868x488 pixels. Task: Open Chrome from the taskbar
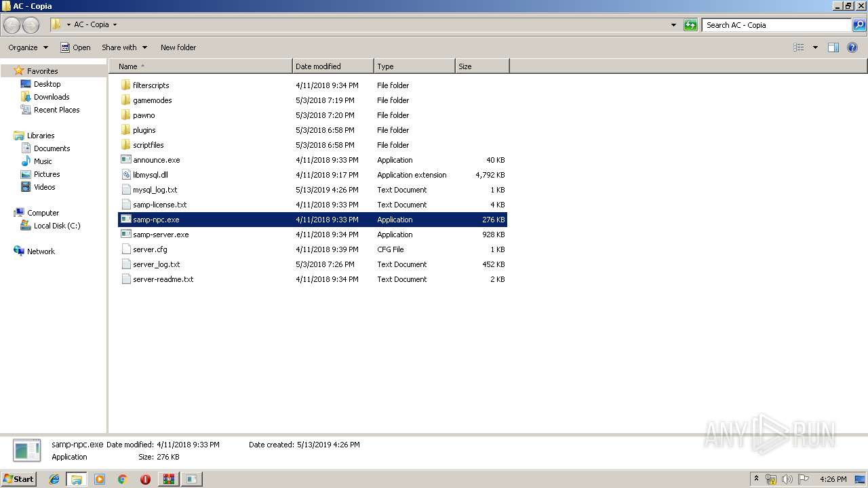pos(122,479)
